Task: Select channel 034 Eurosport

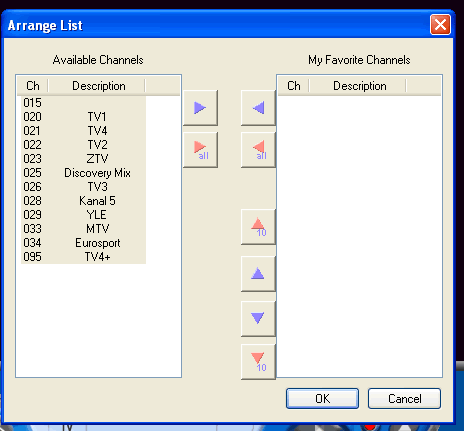Action: [83, 243]
